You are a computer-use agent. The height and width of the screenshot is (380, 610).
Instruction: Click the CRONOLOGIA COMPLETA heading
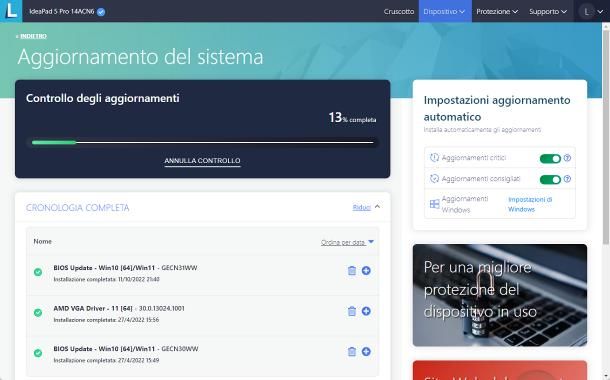[77, 208]
